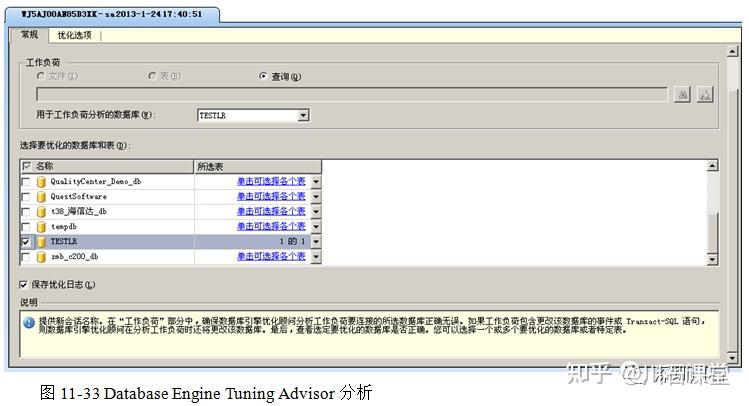Click 单击可选择各个表 link for zmb_c200_db
The height and width of the screenshot is (406, 749).
click(271, 257)
